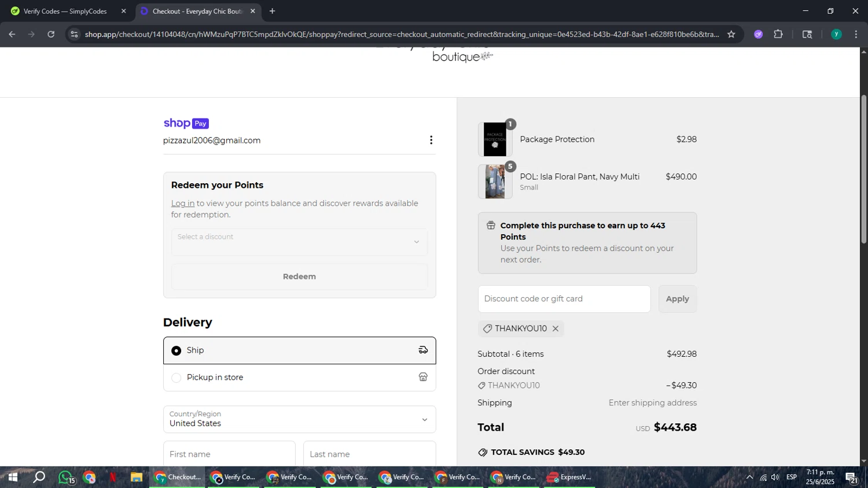This screenshot has width=868, height=488.
Task: Go forward in browser history
Action: pyautogui.click(x=31, y=34)
